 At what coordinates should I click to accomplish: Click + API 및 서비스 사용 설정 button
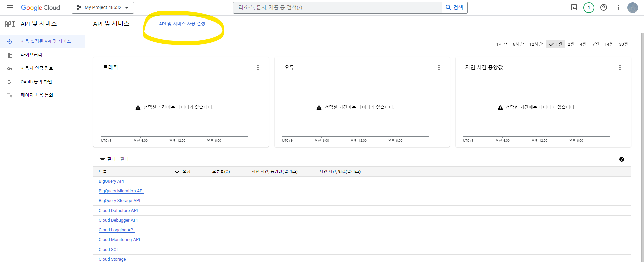(178, 24)
